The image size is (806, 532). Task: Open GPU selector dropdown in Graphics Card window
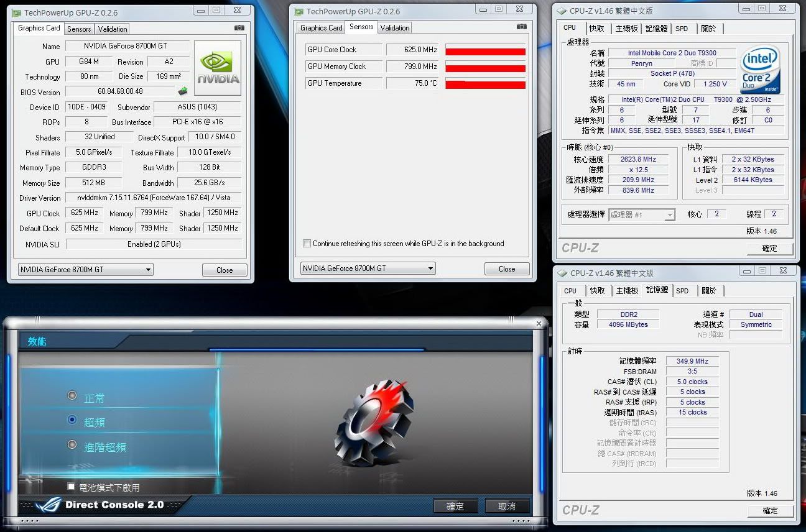pos(85,270)
